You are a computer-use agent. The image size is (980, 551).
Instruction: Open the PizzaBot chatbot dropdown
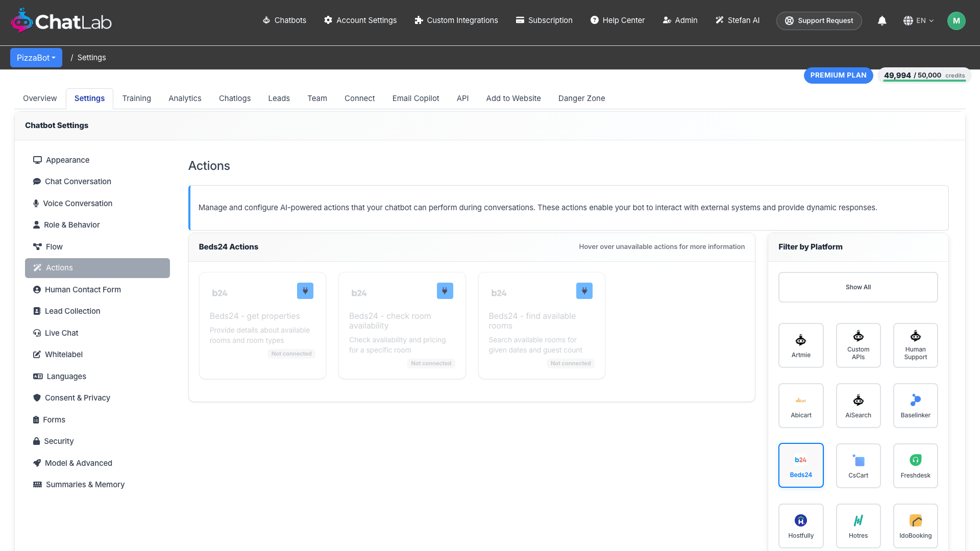(x=36, y=58)
